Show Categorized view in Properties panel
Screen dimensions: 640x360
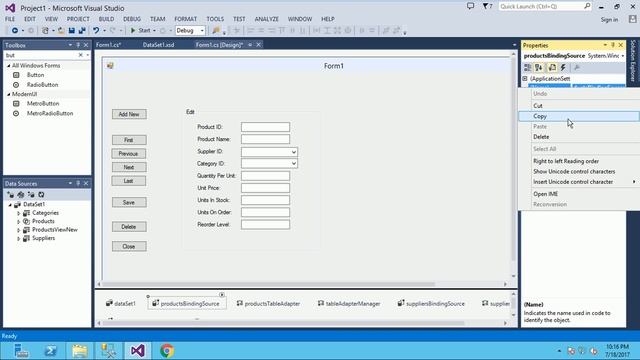[x=528, y=67]
